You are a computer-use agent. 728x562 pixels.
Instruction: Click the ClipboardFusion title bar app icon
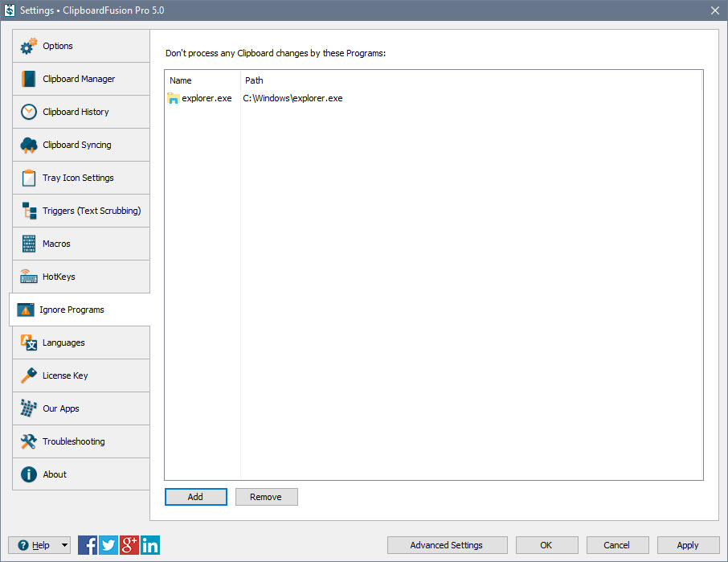point(10,10)
